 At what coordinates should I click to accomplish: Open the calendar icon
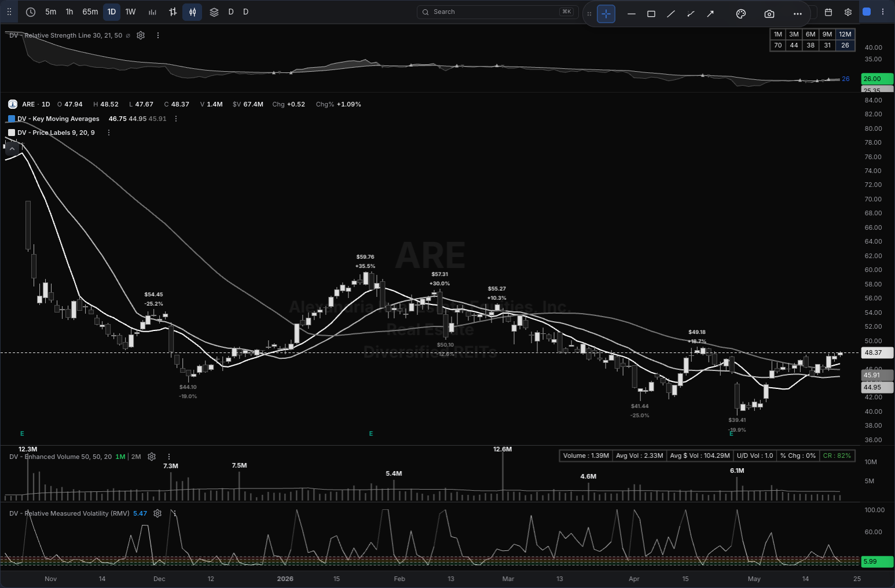[828, 12]
